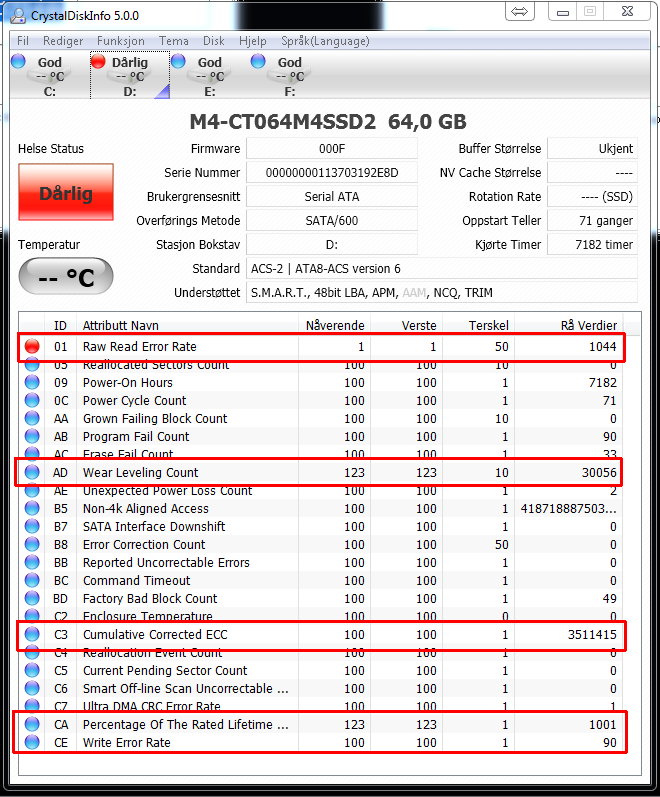Viewport: 660px width, 797px height.
Task: Open the Hjelp menu
Action: (x=253, y=41)
